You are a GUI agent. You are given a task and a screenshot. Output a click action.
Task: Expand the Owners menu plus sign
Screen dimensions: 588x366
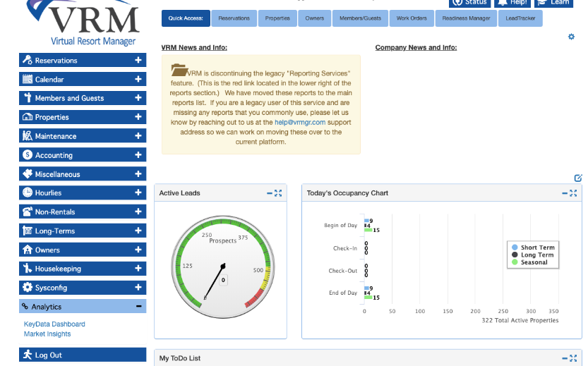point(138,250)
